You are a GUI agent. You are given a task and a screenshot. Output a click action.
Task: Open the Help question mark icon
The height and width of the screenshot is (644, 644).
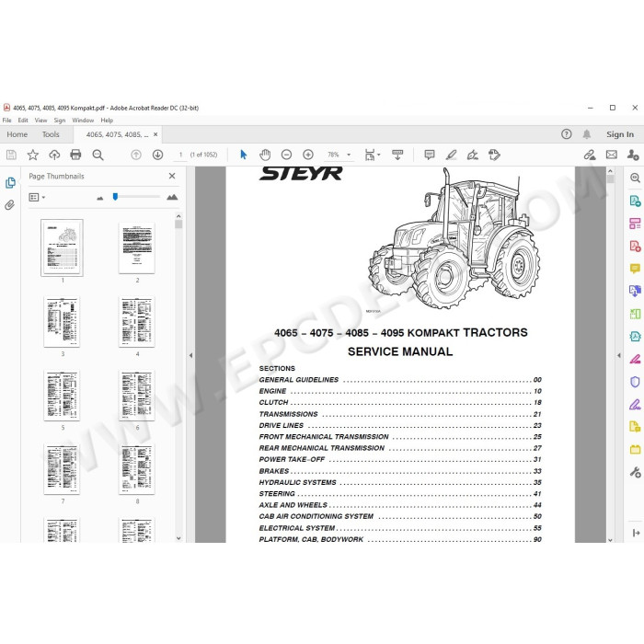pyautogui.click(x=567, y=134)
